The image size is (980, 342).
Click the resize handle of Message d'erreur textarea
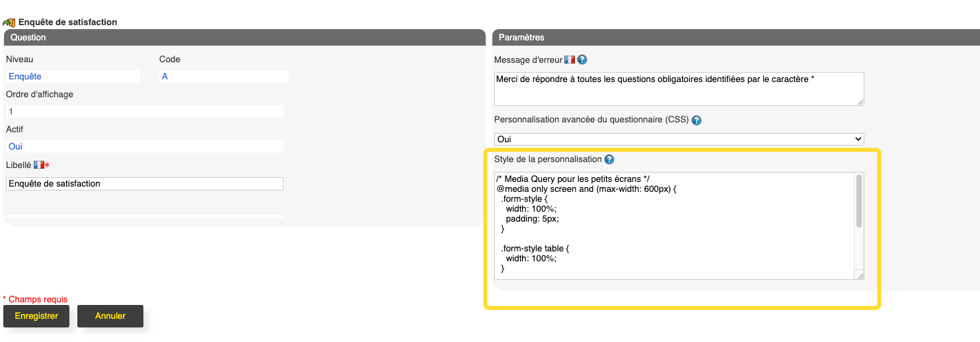pyautogui.click(x=860, y=102)
